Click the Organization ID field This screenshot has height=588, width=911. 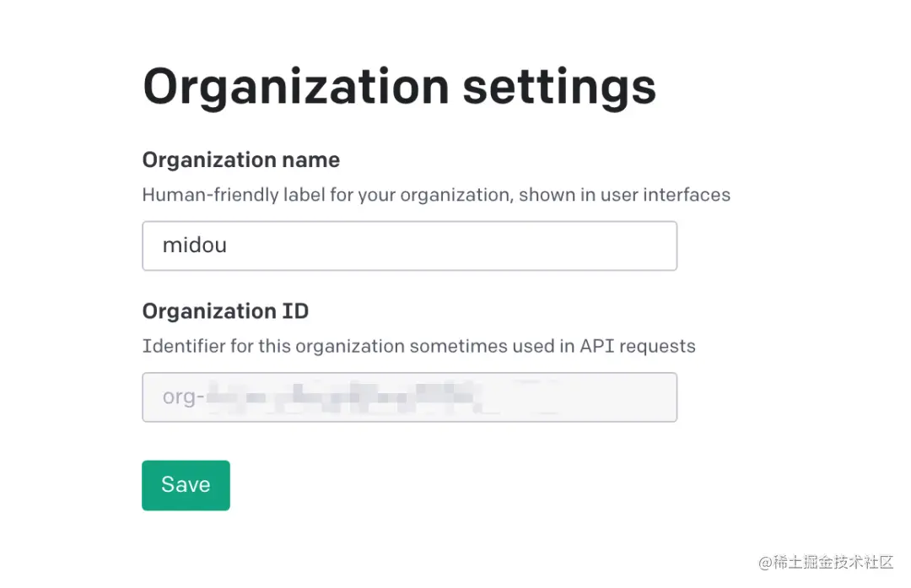(x=409, y=397)
